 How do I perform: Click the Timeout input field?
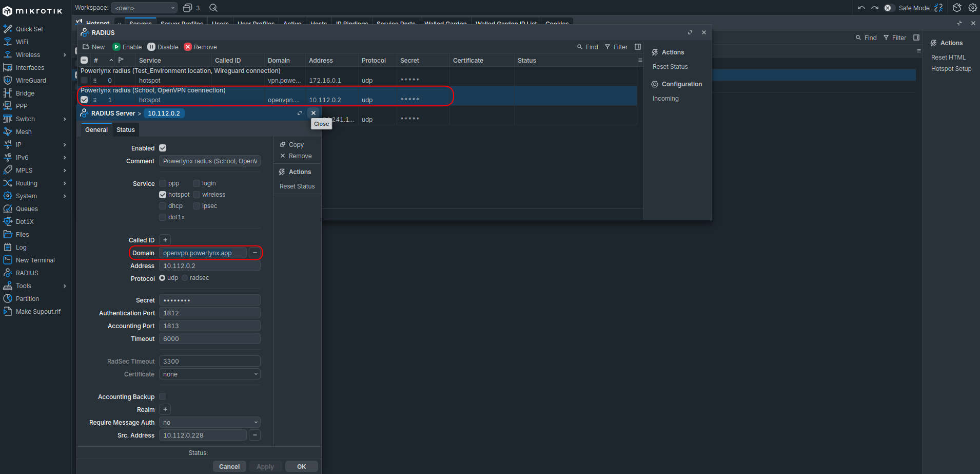pos(209,339)
